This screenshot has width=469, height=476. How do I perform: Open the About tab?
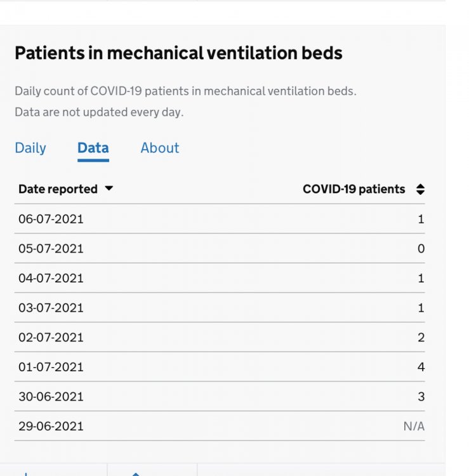click(160, 148)
